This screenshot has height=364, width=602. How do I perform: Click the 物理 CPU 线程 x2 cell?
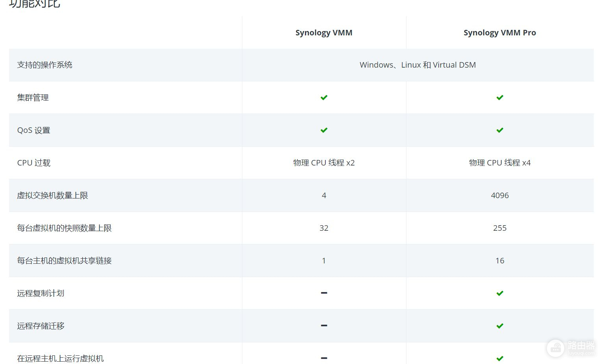(324, 163)
